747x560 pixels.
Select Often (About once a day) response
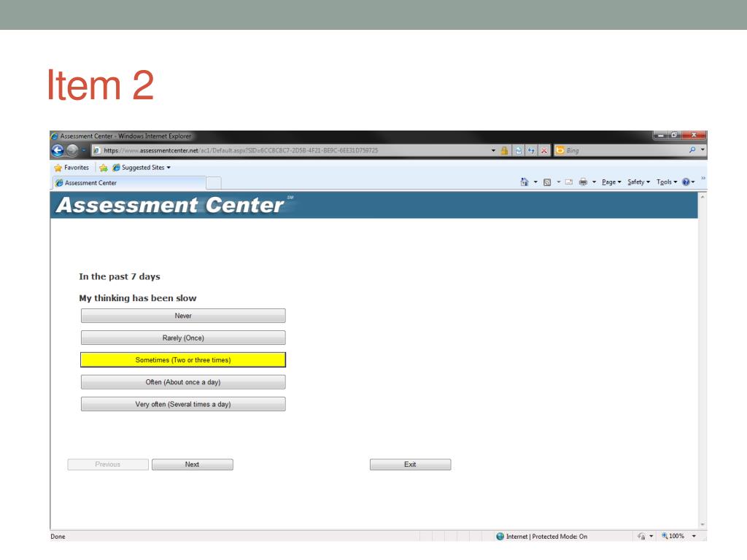(183, 382)
